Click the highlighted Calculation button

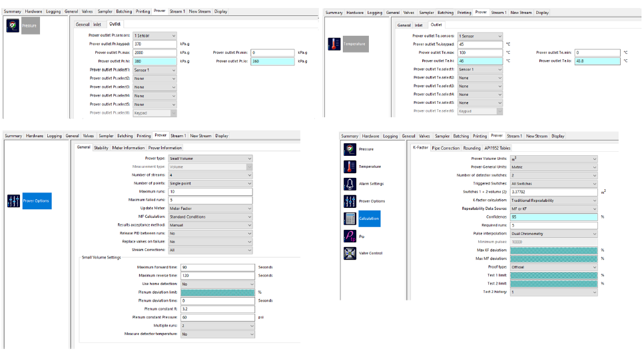[369, 218]
